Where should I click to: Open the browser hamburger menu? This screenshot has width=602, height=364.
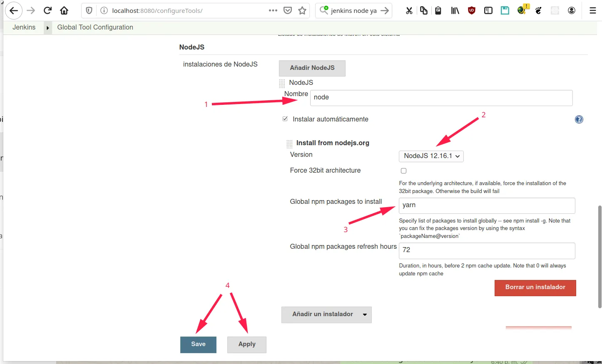593,11
